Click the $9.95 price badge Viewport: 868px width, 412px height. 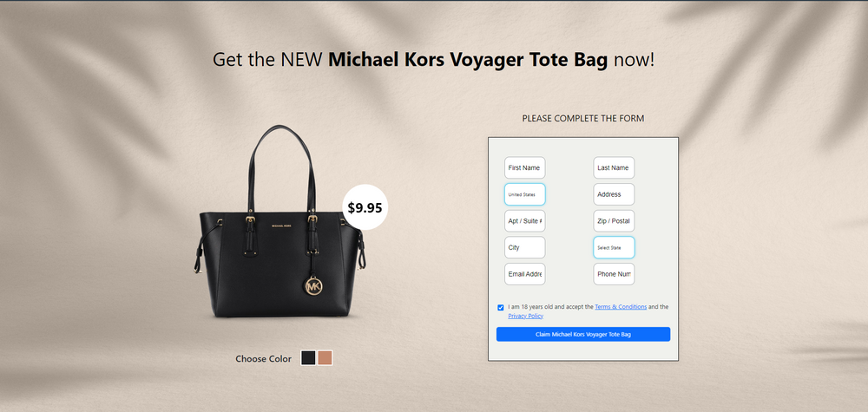pos(365,207)
